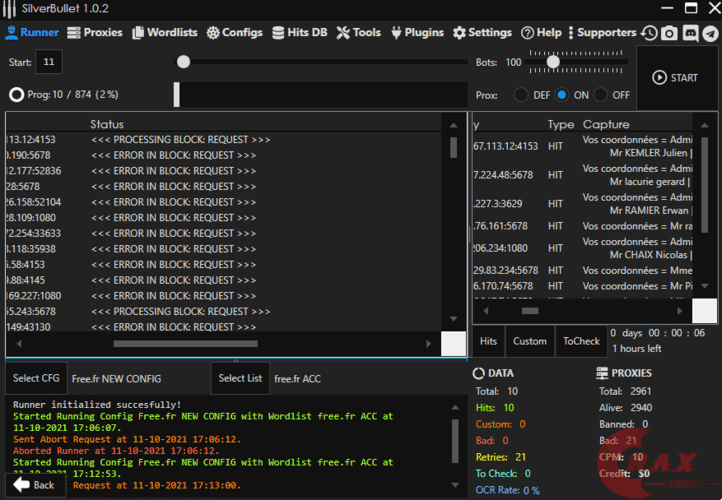Open the Settings tab
The height and width of the screenshot is (500, 722).
point(482,32)
